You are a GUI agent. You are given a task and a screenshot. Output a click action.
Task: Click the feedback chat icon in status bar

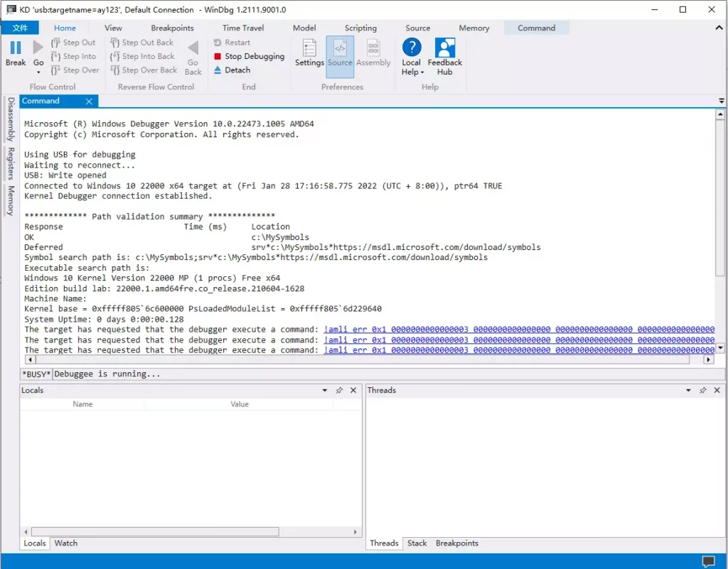(x=708, y=561)
